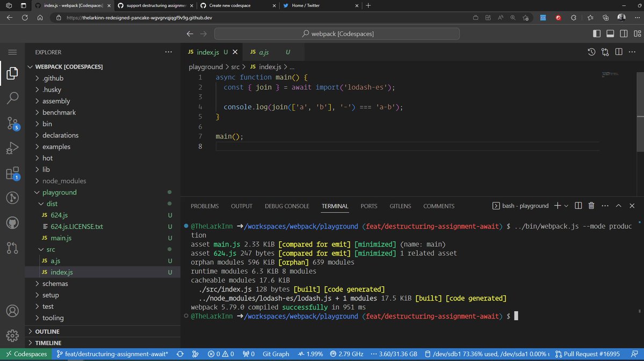Open a.js in the explorer tree
Screen dimensions: 644x361
click(103, 261)
